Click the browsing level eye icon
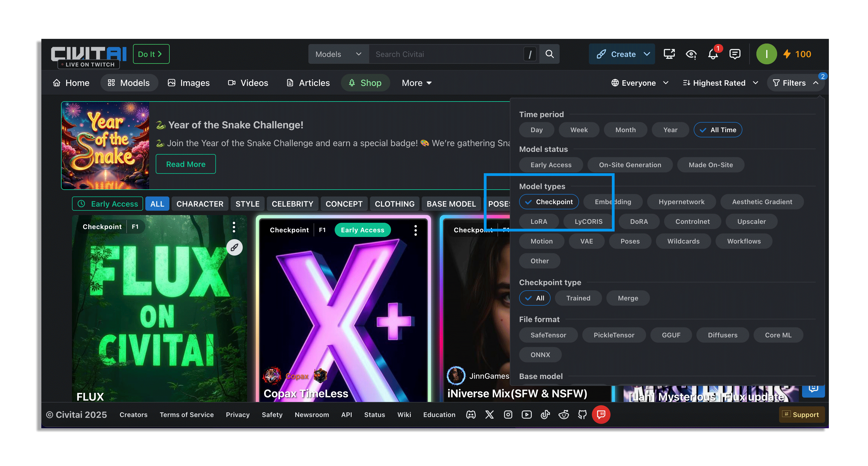This screenshot has height=466, width=868. point(691,54)
